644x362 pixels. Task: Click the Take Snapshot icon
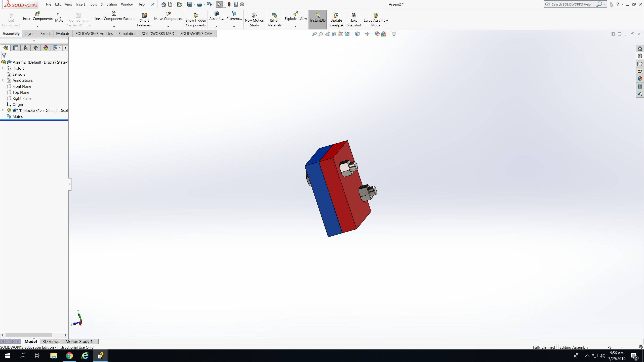pyautogui.click(x=354, y=20)
